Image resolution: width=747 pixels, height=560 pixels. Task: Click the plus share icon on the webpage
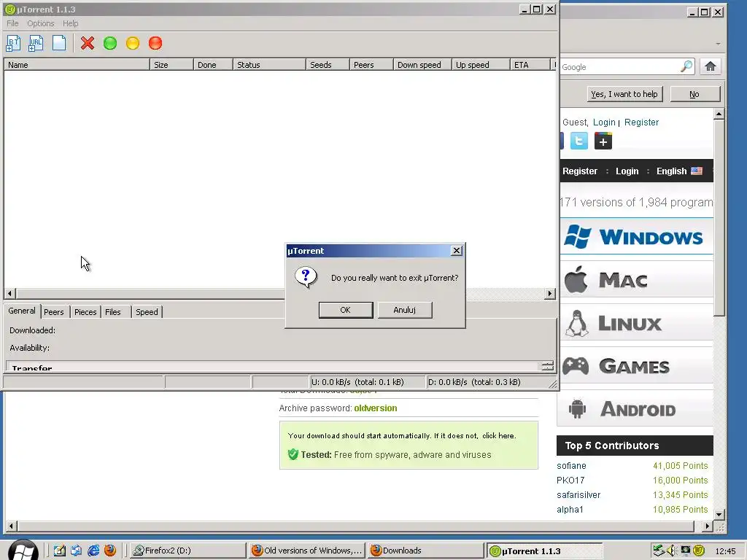(603, 141)
